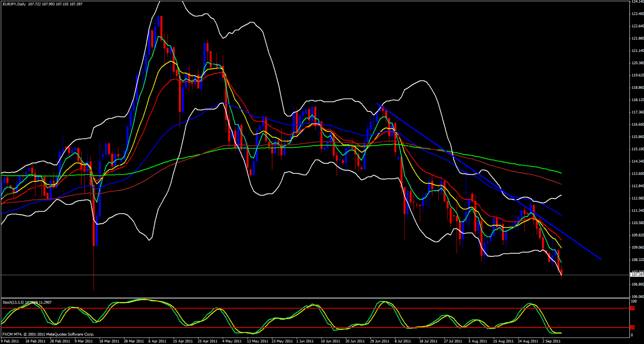Select the blue descending trendline's lower end
Image resolution: width=644 pixels, height=344 pixels.
pyautogui.click(x=601, y=260)
